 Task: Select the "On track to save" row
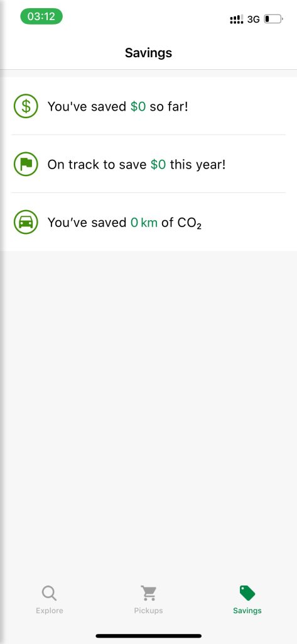click(148, 164)
